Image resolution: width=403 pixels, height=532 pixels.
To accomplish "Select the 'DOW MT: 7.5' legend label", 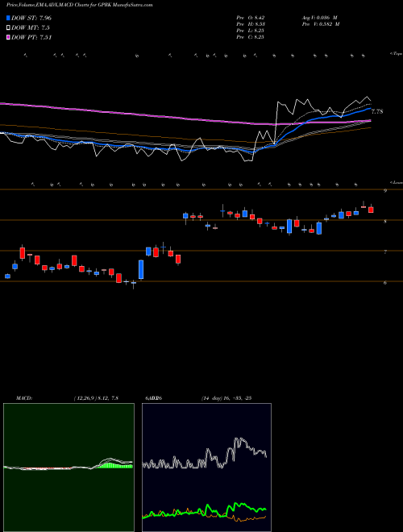I will coord(31,28).
